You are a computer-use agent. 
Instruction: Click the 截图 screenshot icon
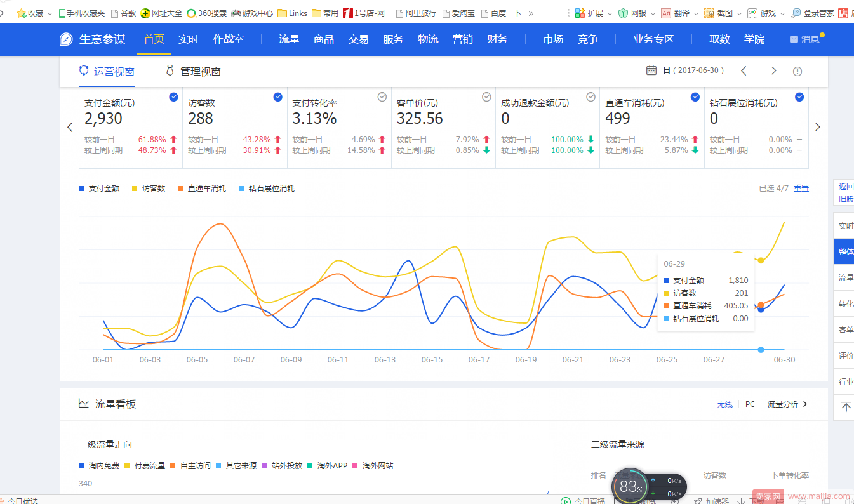pyautogui.click(x=709, y=13)
